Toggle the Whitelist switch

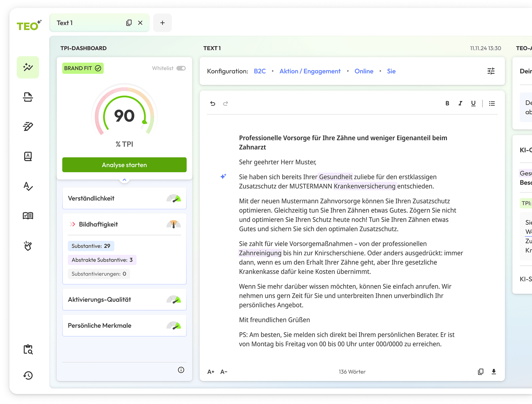tap(181, 68)
